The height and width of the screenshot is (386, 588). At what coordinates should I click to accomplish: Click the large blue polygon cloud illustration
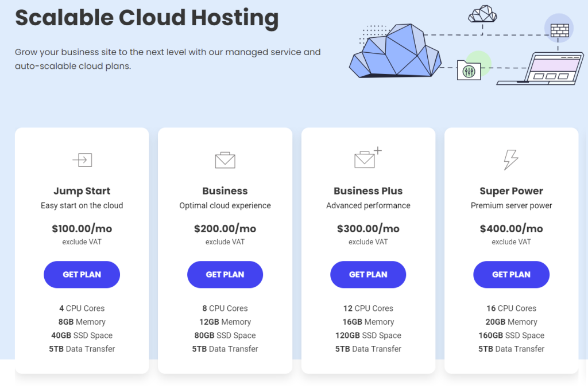[395, 52]
